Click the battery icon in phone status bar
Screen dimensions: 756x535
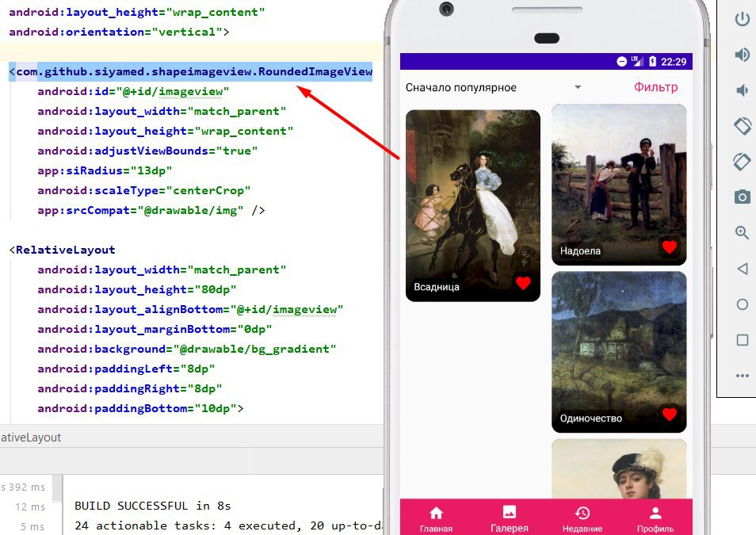click(653, 61)
